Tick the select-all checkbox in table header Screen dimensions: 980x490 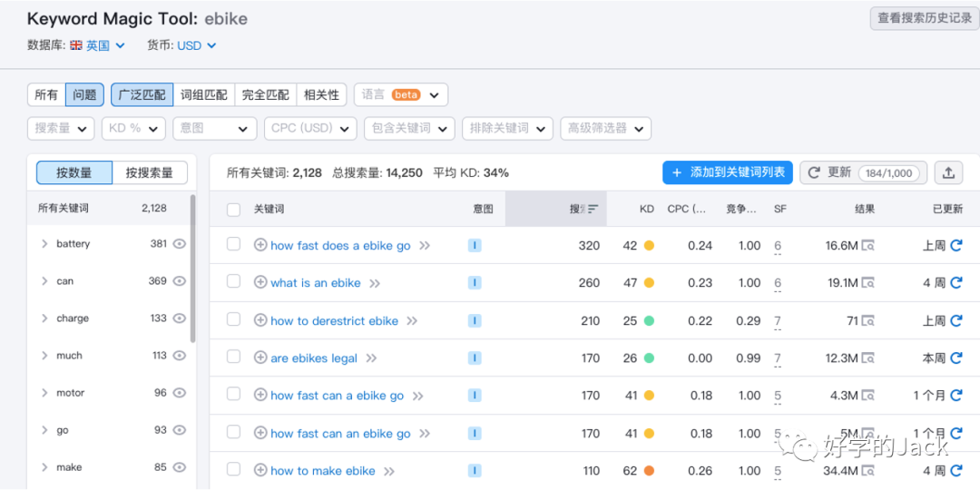coord(234,210)
